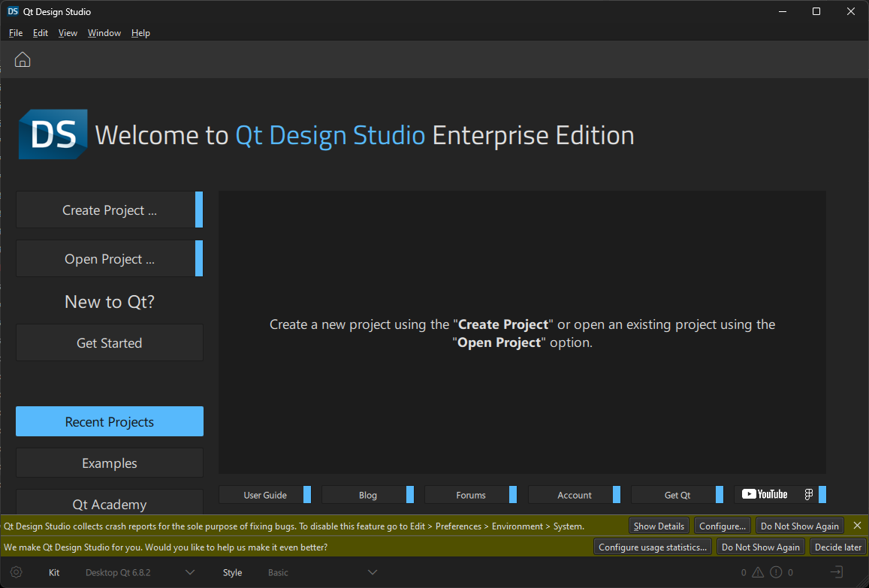Click the Home icon in the toolbar
This screenshot has width=869, height=588.
point(23,59)
